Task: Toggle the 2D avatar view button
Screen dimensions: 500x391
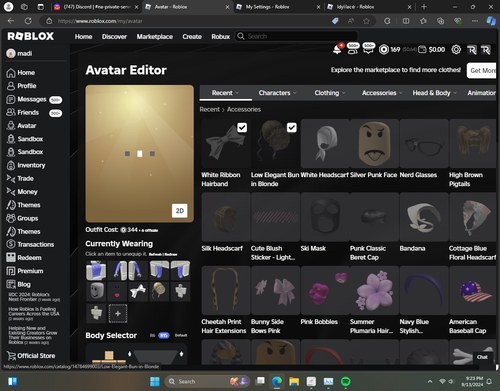Action: pyautogui.click(x=180, y=211)
